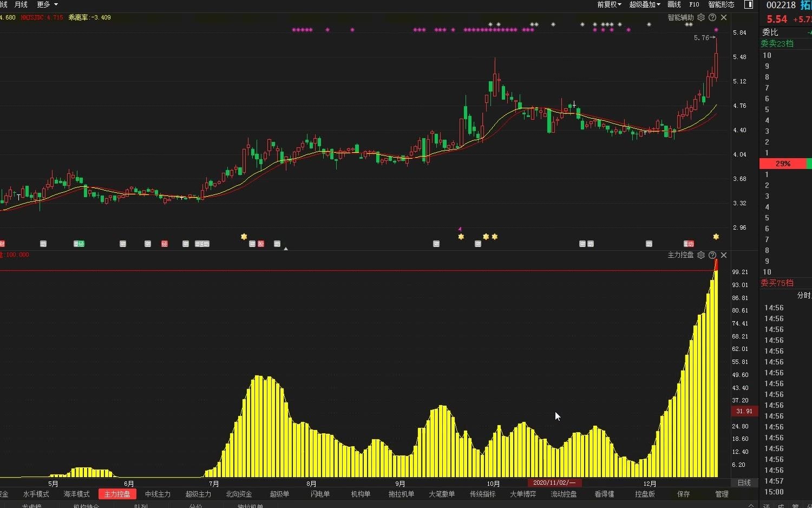Click the red 29% 委比 bar
This screenshot has height=508, width=812.
tap(783, 164)
